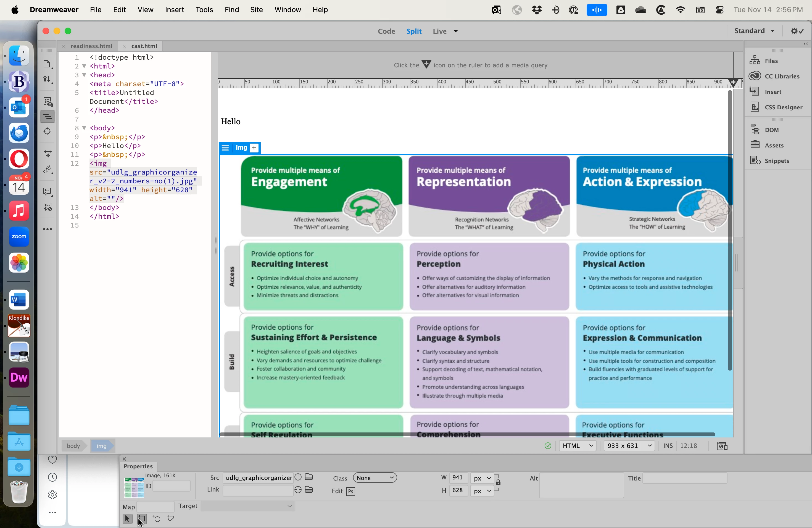
Task: Open the Class dropdown set to None
Action: coord(375,477)
